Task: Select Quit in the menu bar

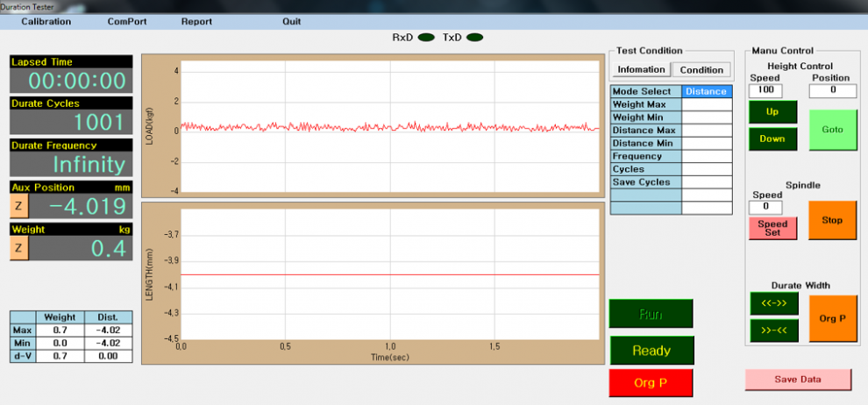Action: tap(292, 22)
